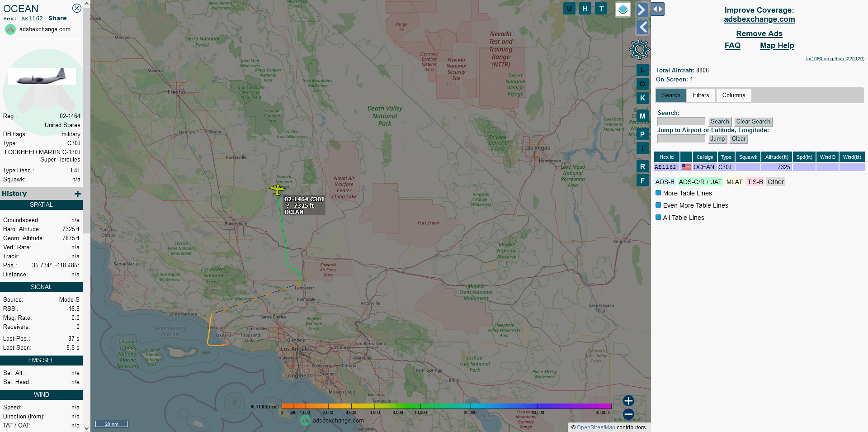The image size is (868, 432).
Task: Zoom out with the minus button
Action: coord(628,414)
